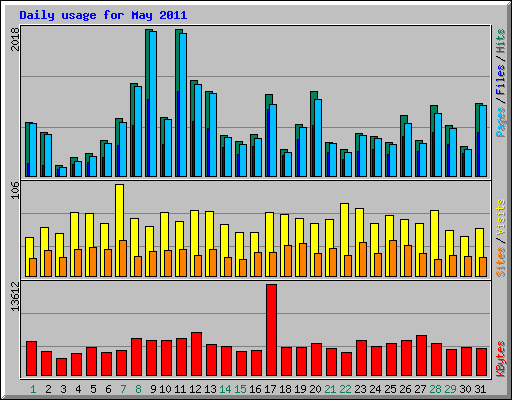Select the light blue files bar for day 9
The width and height of the screenshot is (512, 400).
click(x=153, y=104)
